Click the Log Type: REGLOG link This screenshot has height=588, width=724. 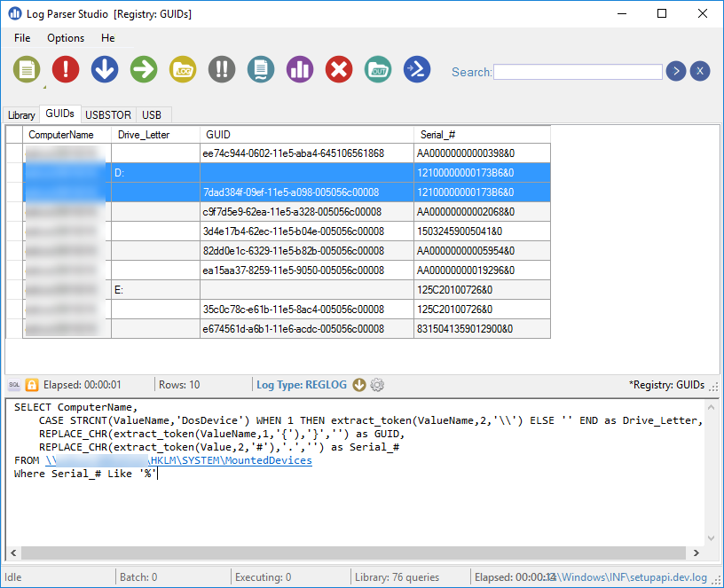pos(302,385)
